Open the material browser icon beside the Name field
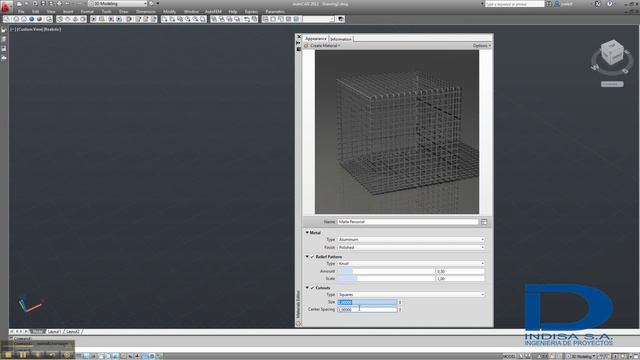Viewport: 640px width, 360px height. tap(484, 222)
